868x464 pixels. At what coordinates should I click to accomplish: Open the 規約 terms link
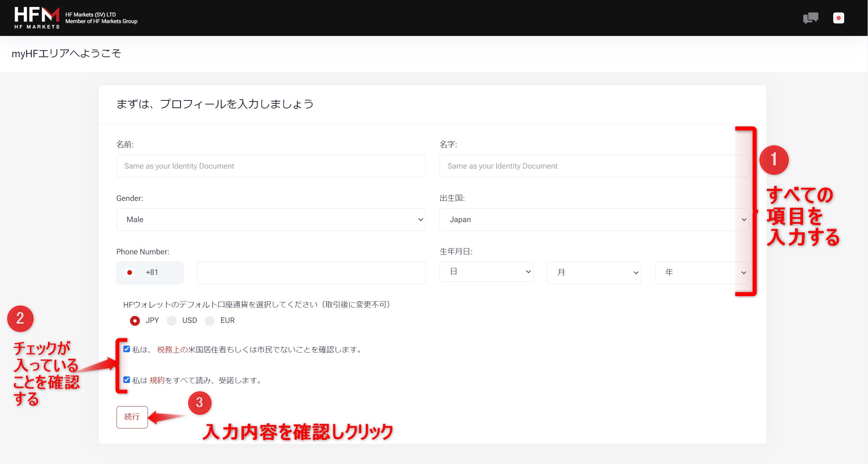click(x=157, y=380)
